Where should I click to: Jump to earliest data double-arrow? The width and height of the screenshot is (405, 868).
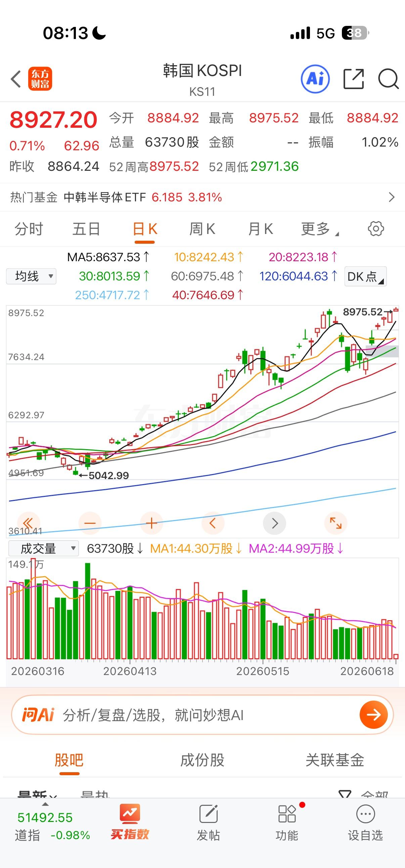tap(28, 523)
